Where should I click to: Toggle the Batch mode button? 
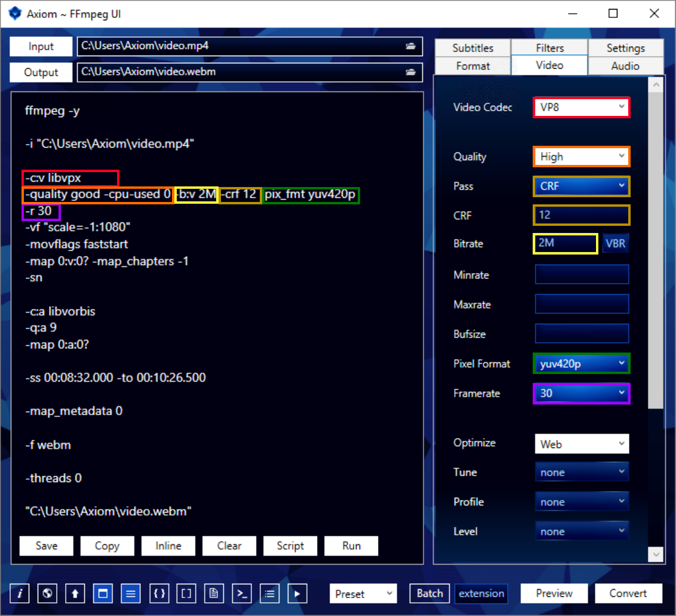430,593
